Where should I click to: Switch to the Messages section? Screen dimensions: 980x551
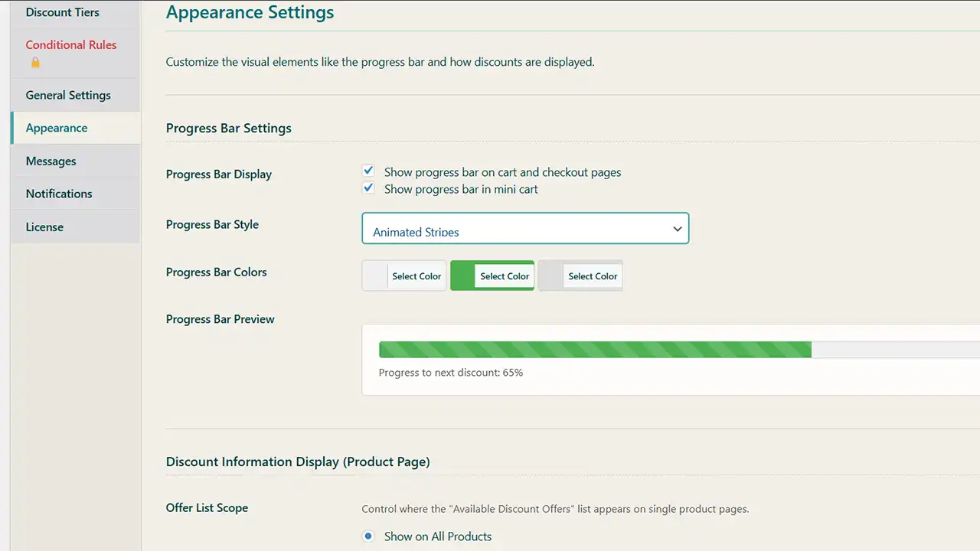point(51,161)
